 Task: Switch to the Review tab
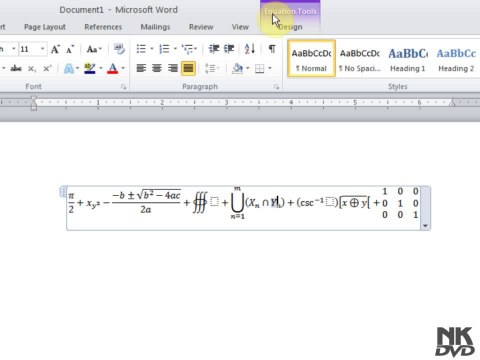(x=201, y=27)
